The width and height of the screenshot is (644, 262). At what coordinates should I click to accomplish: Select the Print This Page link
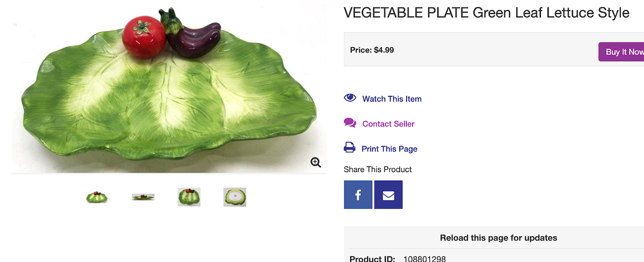coord(389,149)
